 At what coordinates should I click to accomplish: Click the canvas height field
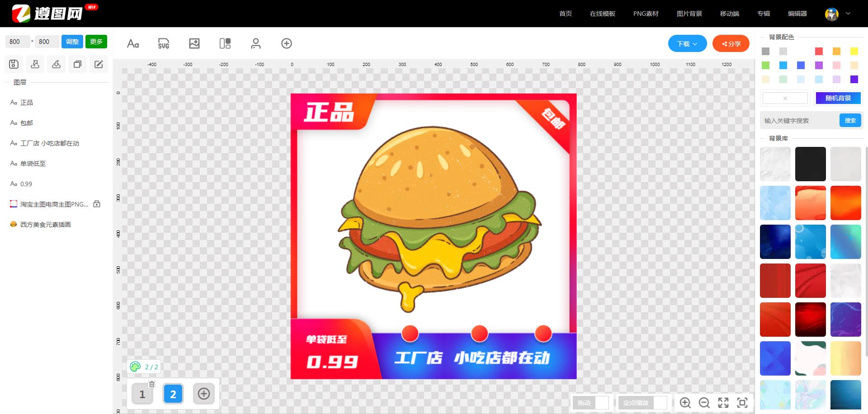[x=47, y=42]
